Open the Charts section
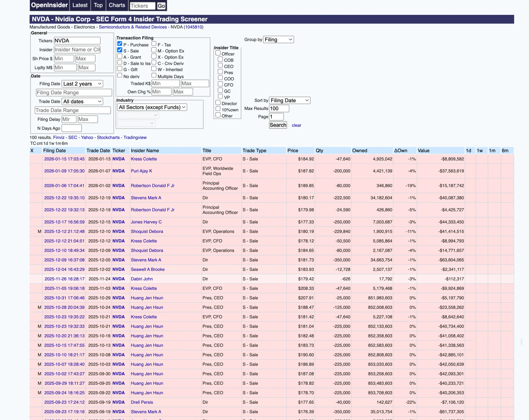 (x=117, y=5)
